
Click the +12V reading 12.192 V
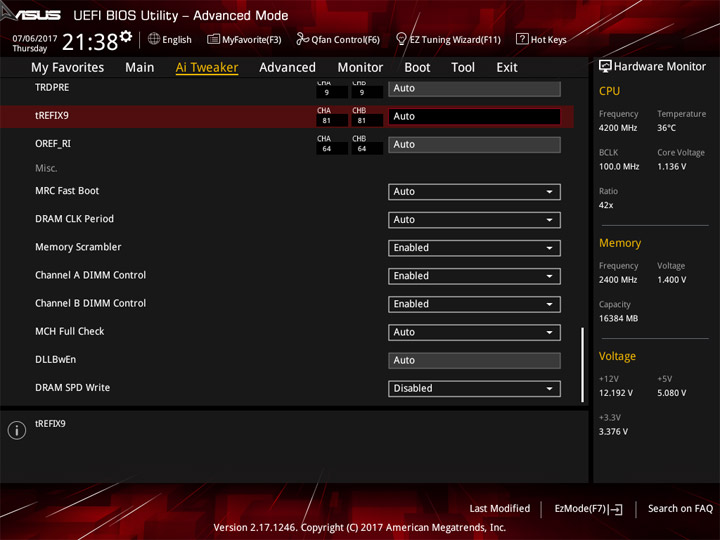pos(615,393)
